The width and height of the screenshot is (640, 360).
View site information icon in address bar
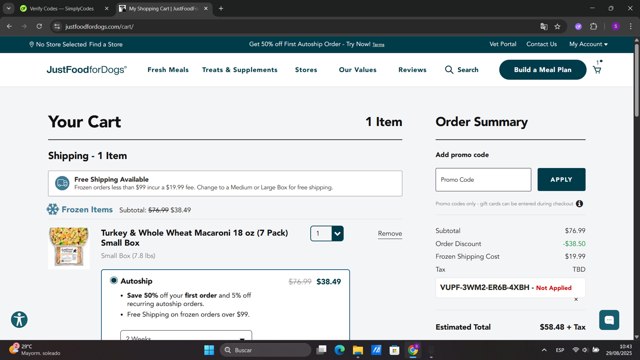click(57, 27)
